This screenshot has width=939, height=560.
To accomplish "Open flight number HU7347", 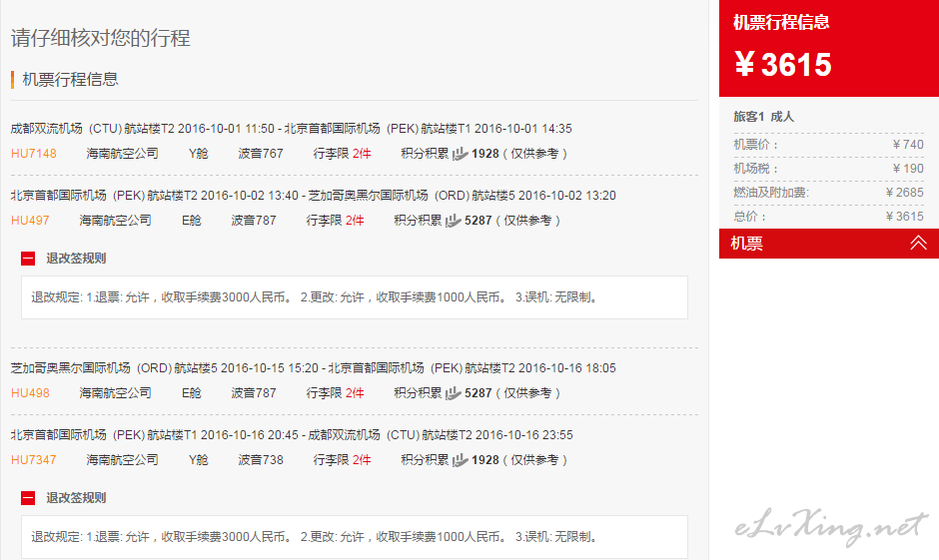I will point(34,460).
